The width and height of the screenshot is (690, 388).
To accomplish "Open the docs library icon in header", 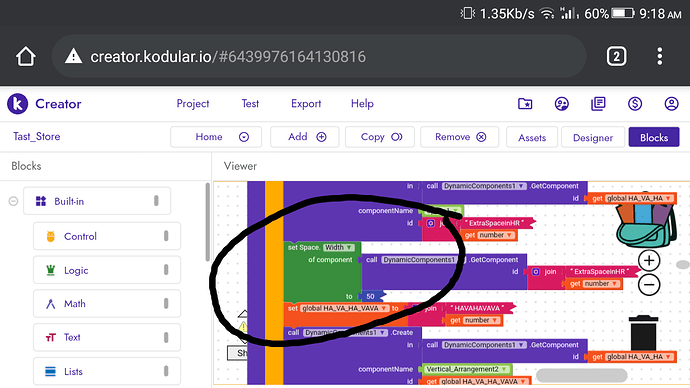I will 598,104.
